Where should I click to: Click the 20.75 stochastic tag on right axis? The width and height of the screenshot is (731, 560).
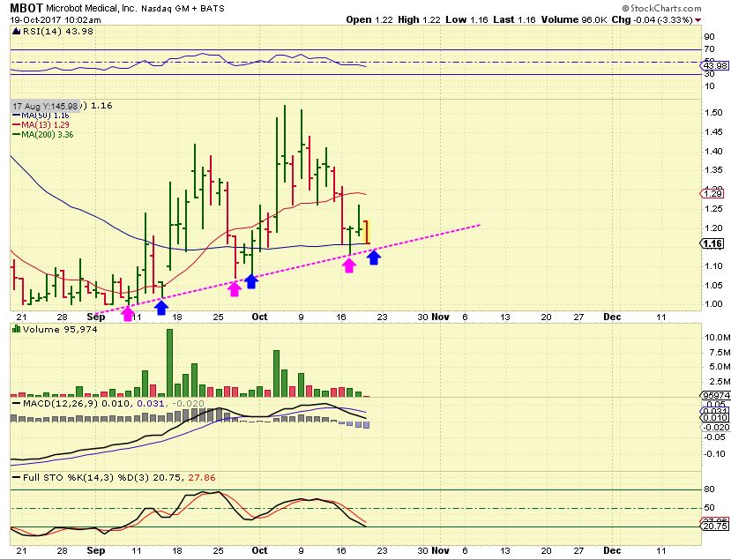click(716, 526)
